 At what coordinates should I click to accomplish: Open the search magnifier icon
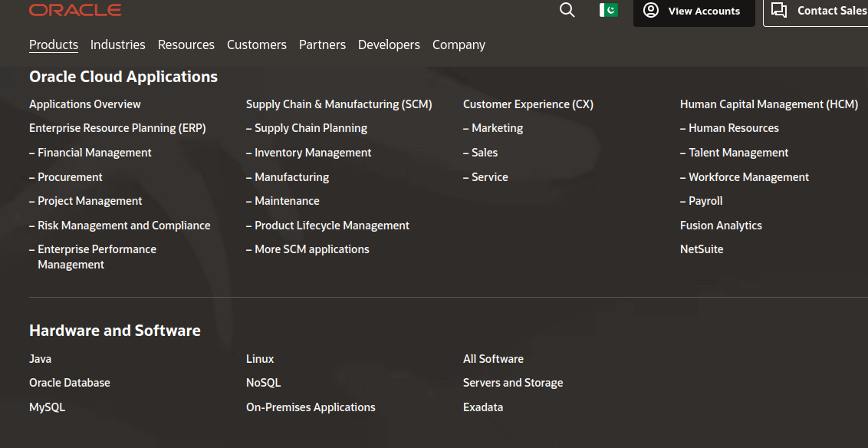(x=567, y=10)
